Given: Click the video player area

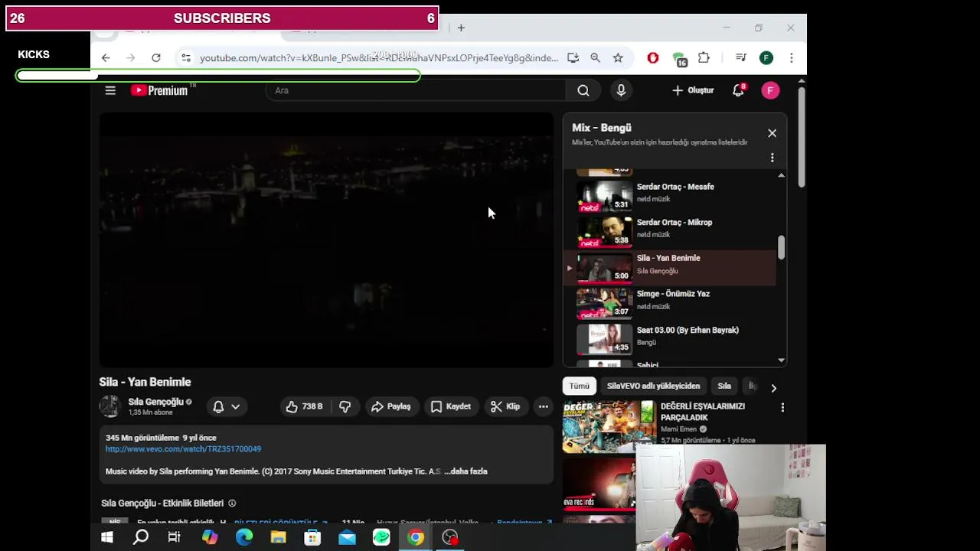Looking at the screenshot, I should (x=326, y=240).
